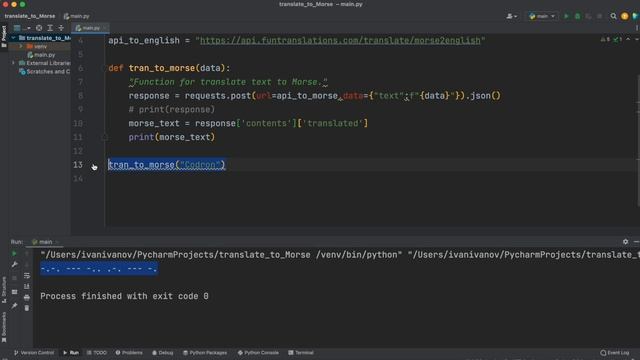
Task: Open Project view selector dropdown
Action: click(x=21, y=28)
